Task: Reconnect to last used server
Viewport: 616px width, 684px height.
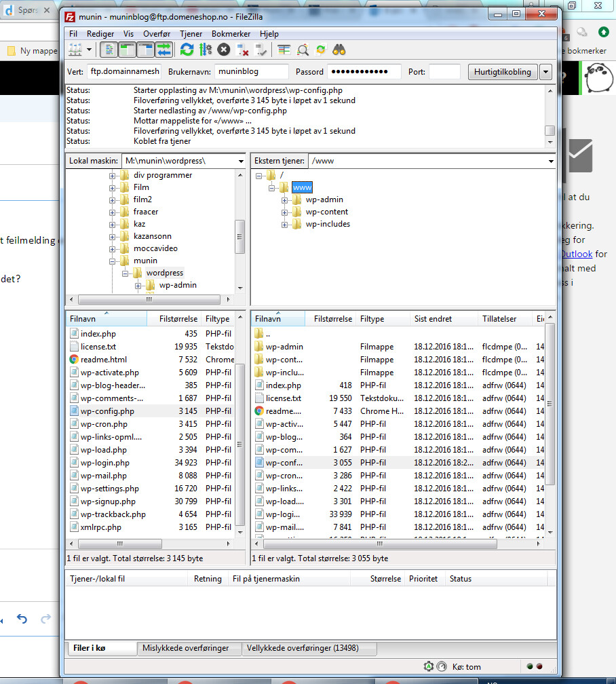Action: point(261,50)
